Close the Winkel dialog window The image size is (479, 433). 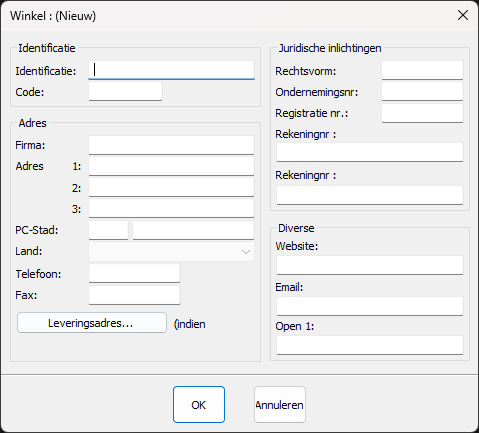coord(463,15)
